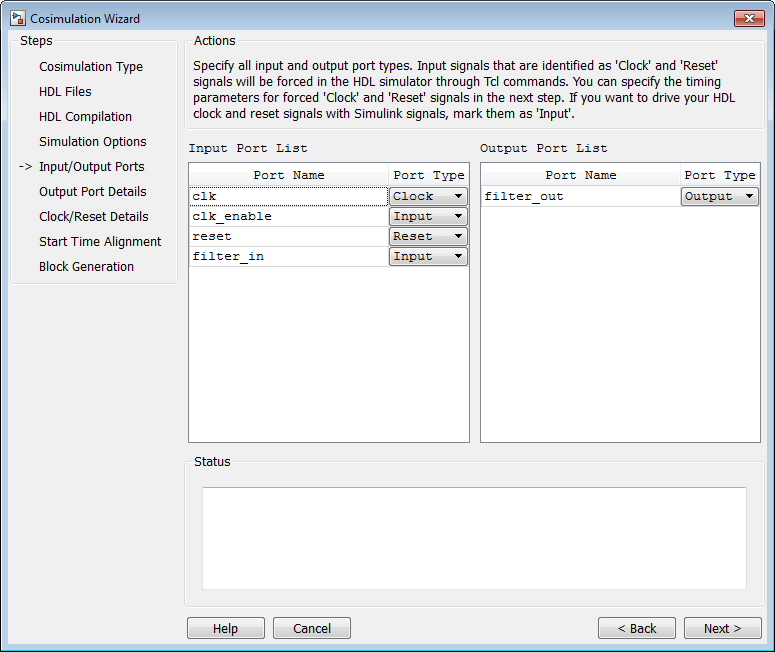Select the reset port name cell
The image size is (775, 652).
(289, 236)
